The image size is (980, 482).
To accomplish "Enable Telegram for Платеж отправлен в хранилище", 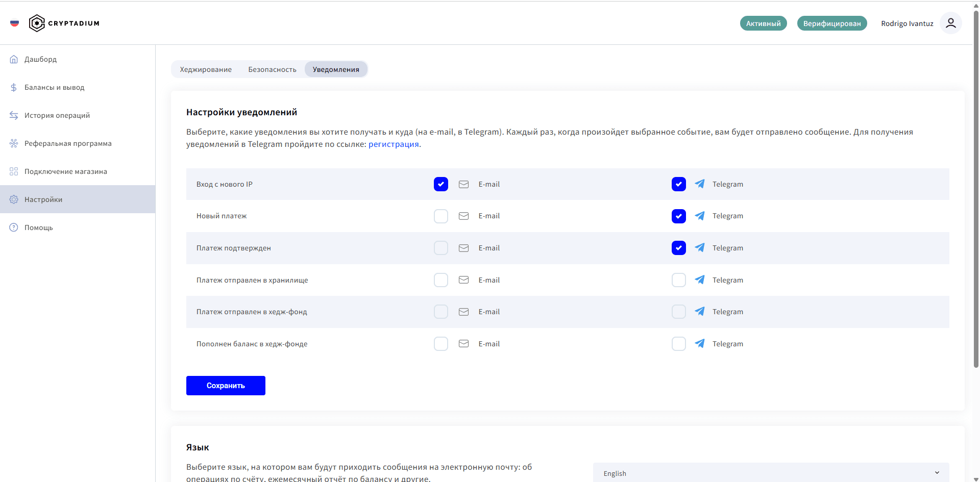I will click(x=679, y=280).
